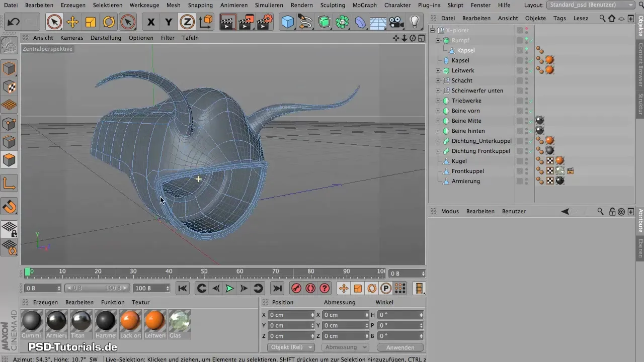644x362 pixels.
Task: Collapse the Rumpf object group
Action: pos(438,40)
